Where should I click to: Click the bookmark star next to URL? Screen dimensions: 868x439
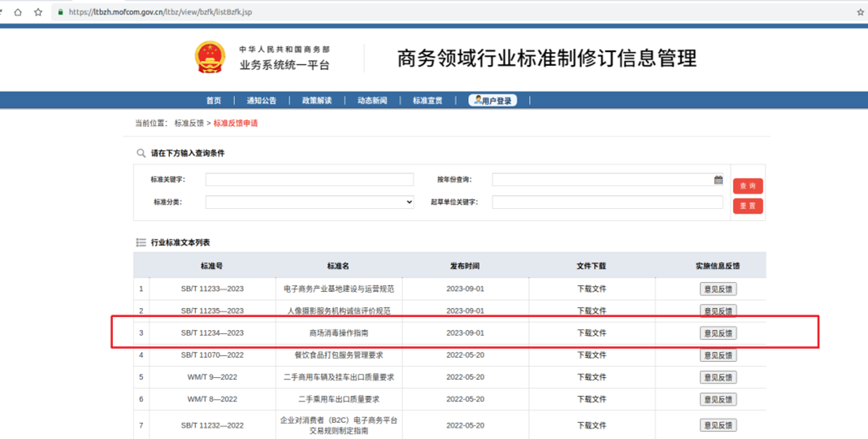pyautogui.click(x=37, y=12)
